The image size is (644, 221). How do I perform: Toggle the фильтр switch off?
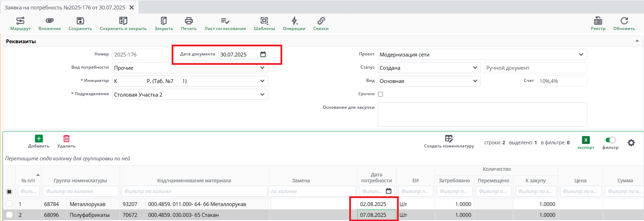[x=611, y=140]
